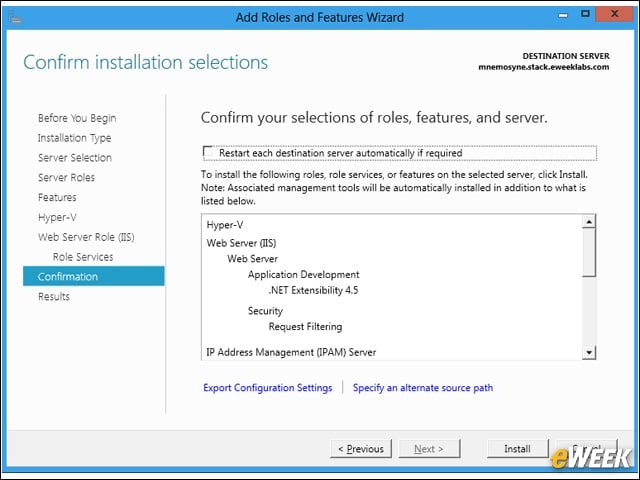This screenshot has height=480, width=640.
Task: Open Role Services sub-step
Action: coord(83,257)
